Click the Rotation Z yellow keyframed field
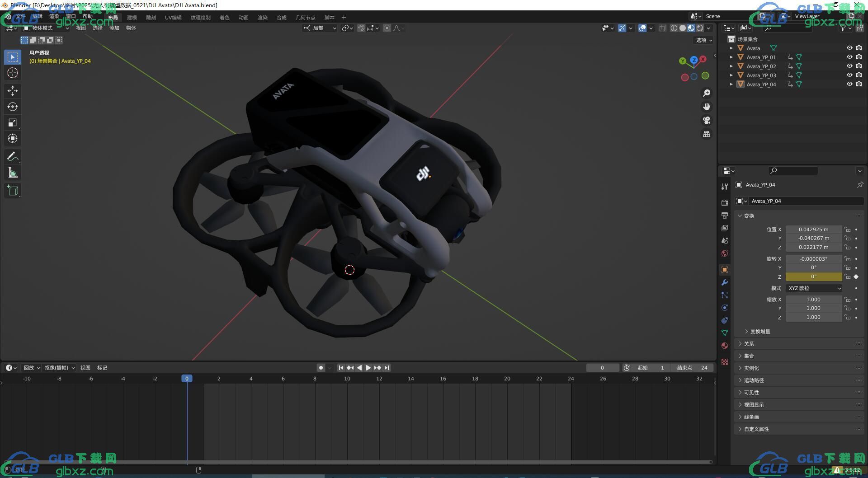This screenshot has height=478, width=868. pos(814,276)
